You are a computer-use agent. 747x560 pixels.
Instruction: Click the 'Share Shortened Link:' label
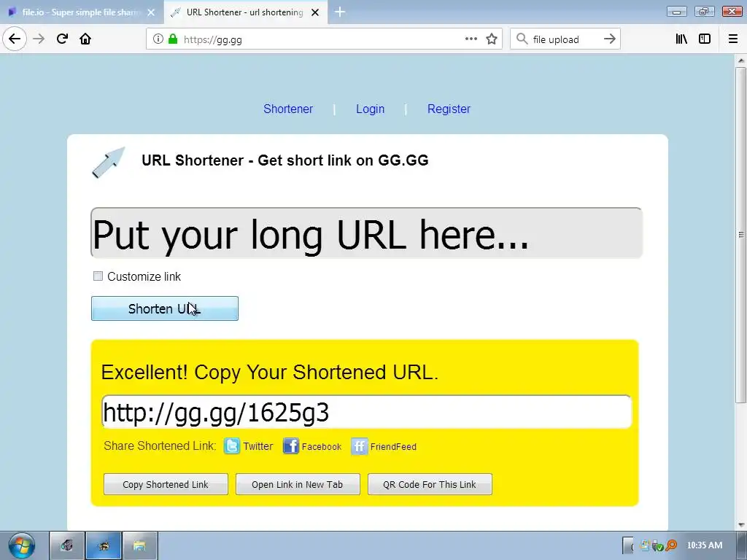(x=160, y=446)
